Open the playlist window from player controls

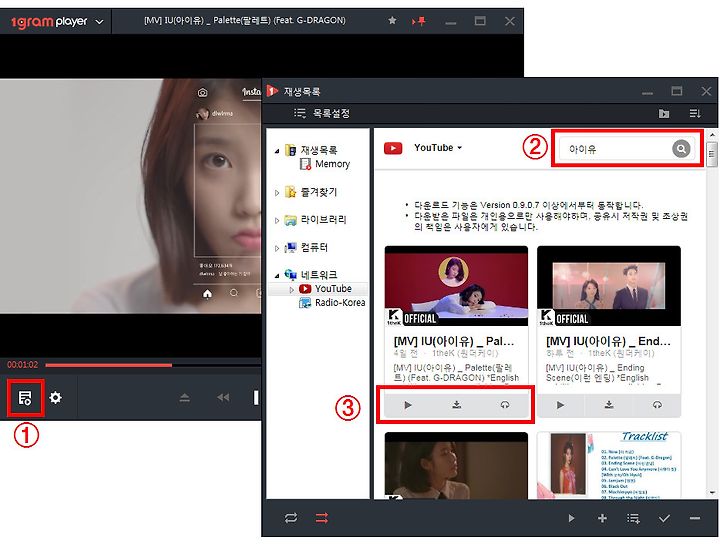click(x=25, y=398)
